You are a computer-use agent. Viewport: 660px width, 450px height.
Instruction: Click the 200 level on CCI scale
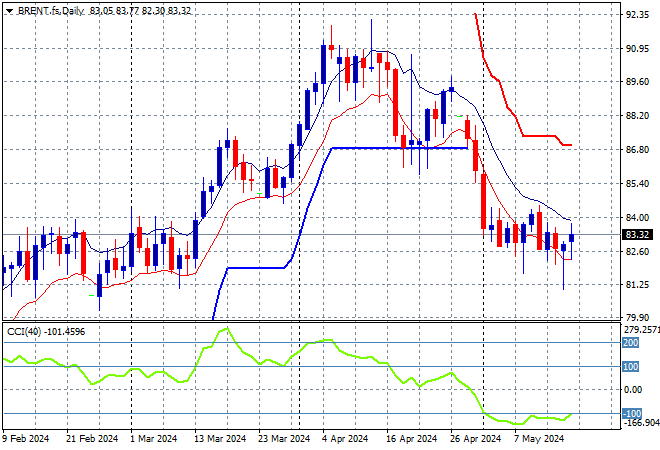632,342
